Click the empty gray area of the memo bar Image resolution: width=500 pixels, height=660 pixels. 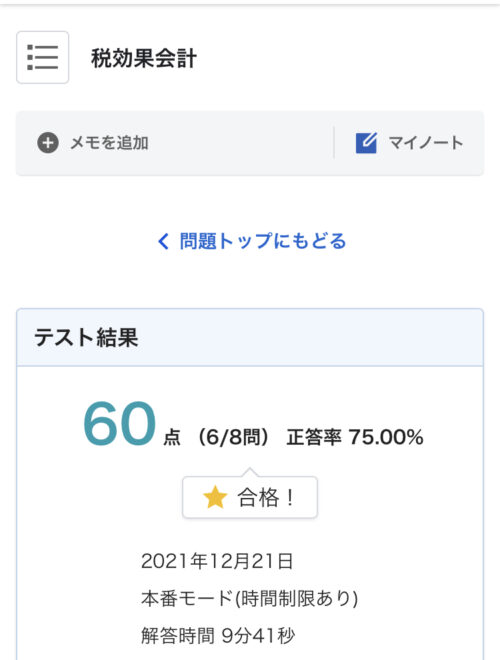[240, 143]
